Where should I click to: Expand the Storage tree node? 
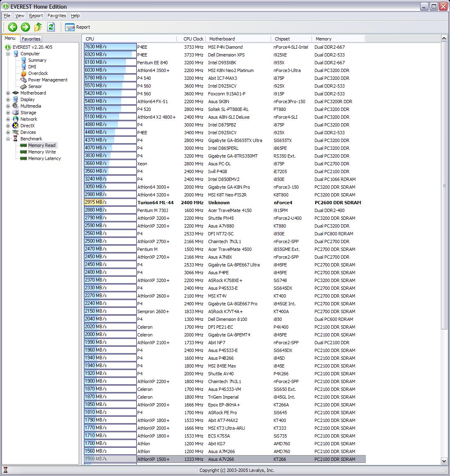[8, 113]
